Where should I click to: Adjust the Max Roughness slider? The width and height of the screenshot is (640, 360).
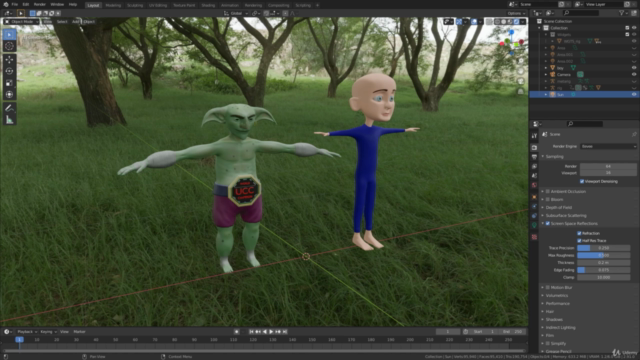click(603, 256)
